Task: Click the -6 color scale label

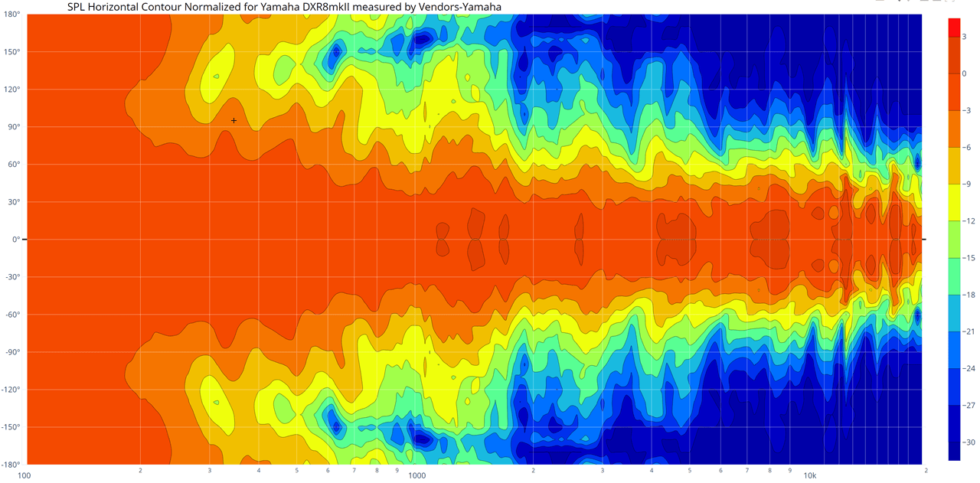Action: [x=968, y=147]
